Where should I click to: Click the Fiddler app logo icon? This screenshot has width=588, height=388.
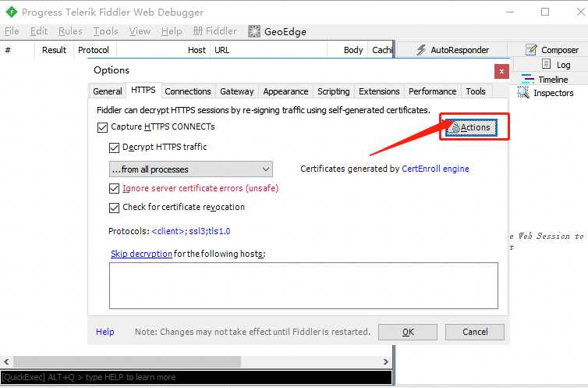[12, 12]
